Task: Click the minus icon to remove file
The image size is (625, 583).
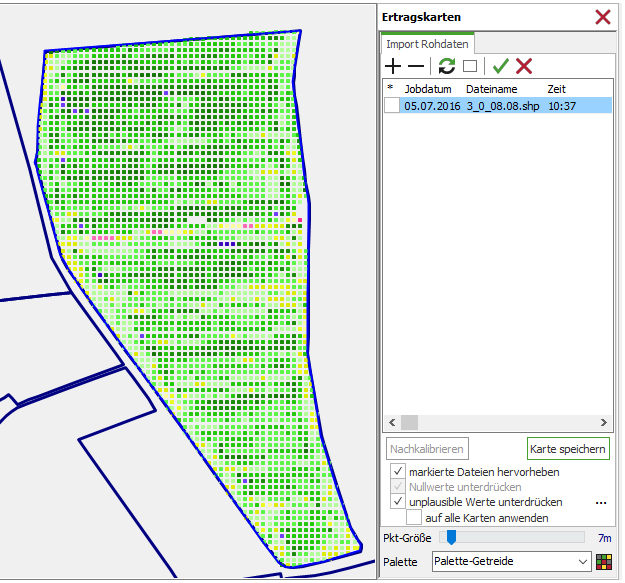Action: [415, 66]
